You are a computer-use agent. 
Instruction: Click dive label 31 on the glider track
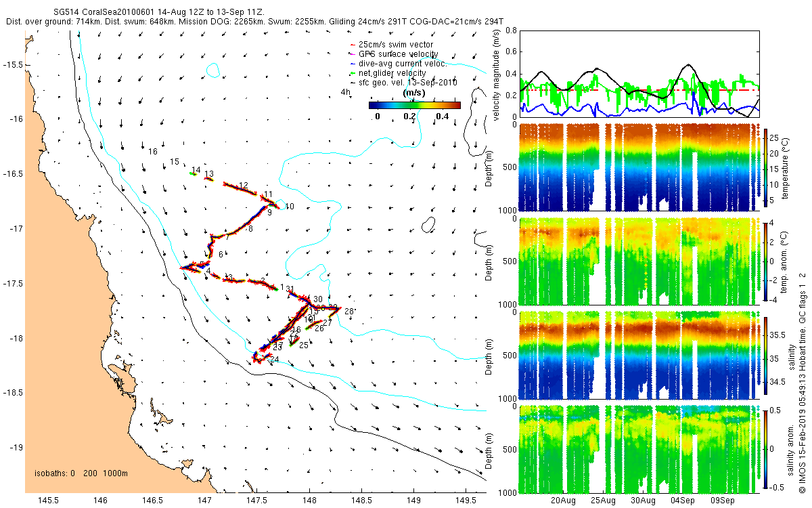pyautogui.click(x=290, y=289)
